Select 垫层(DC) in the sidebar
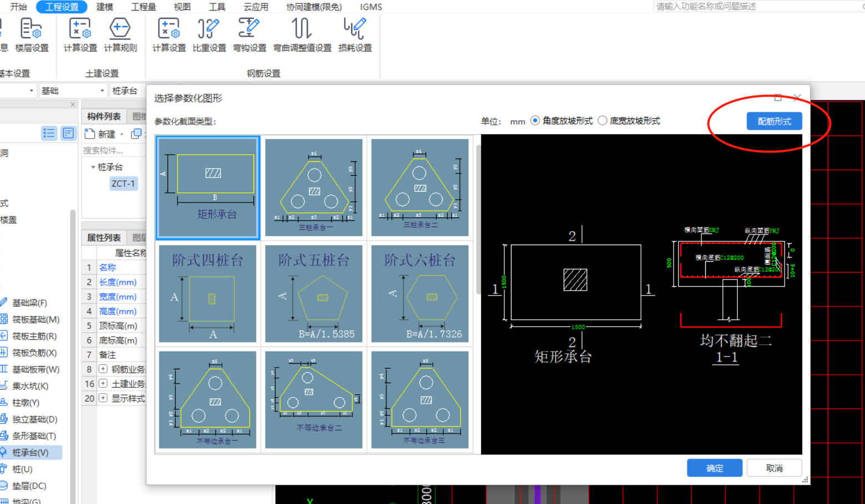The width and height of the screenshot is (865, 504). click(29, 486)
